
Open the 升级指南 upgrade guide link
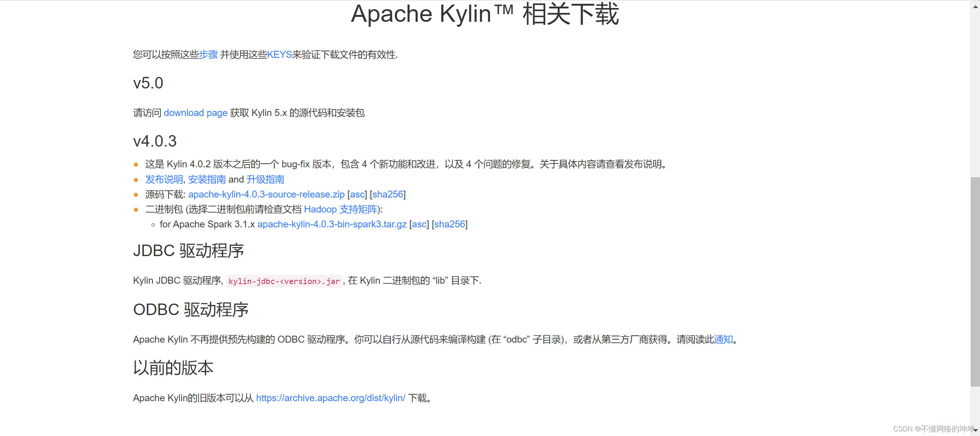(x=265, y=180)
